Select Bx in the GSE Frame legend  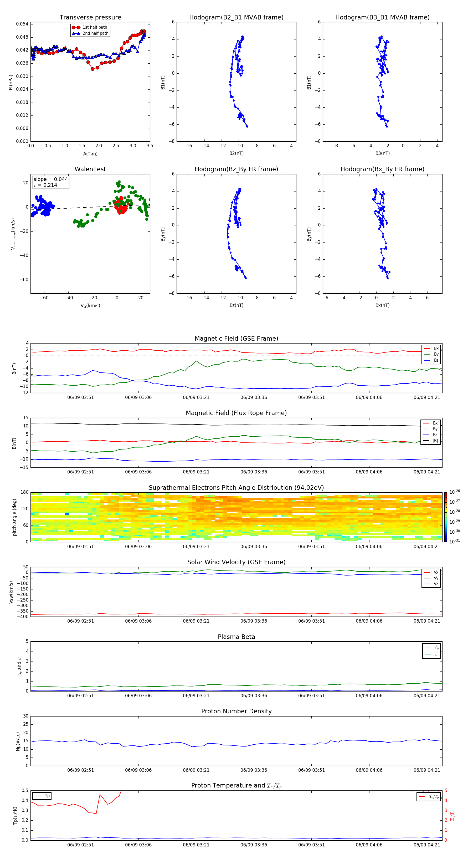[431, 349]
